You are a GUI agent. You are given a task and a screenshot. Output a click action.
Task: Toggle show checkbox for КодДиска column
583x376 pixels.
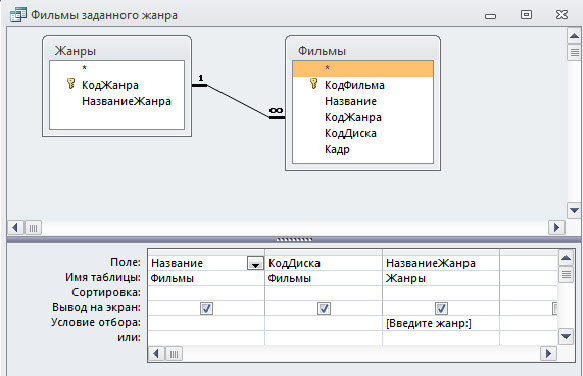324,308
